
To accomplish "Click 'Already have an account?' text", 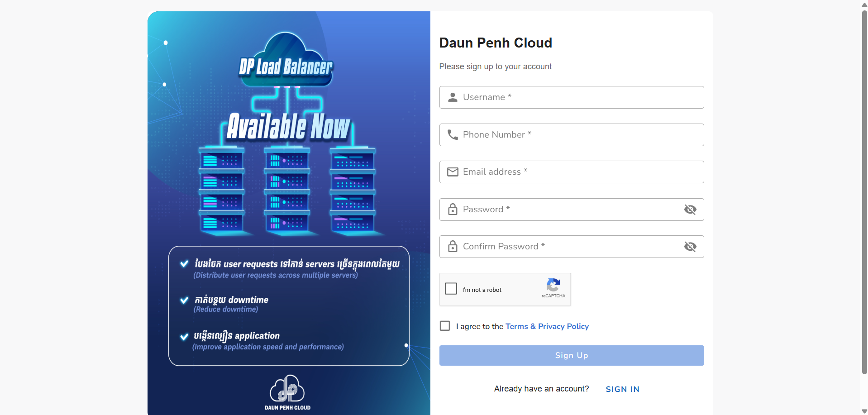I will point(541,389).
